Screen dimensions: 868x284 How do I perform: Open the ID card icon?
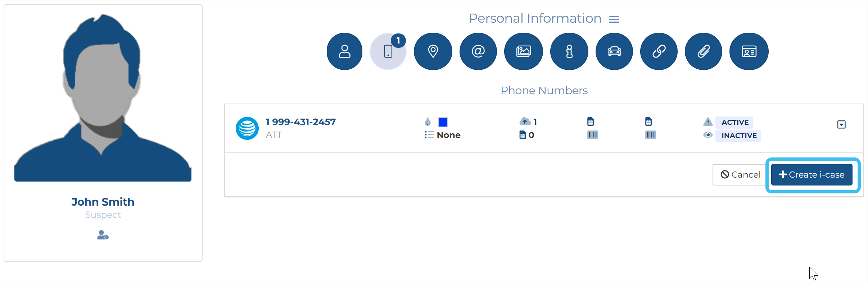click(x=749, y=51)
